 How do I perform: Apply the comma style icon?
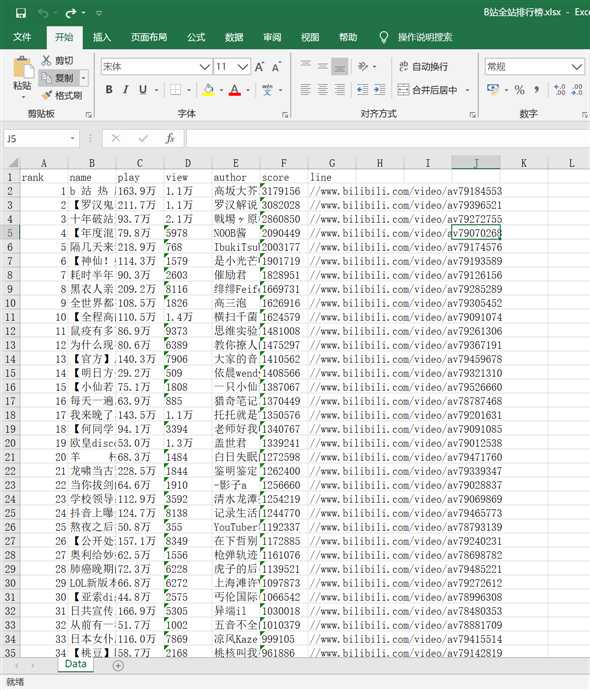coord(536,90)
